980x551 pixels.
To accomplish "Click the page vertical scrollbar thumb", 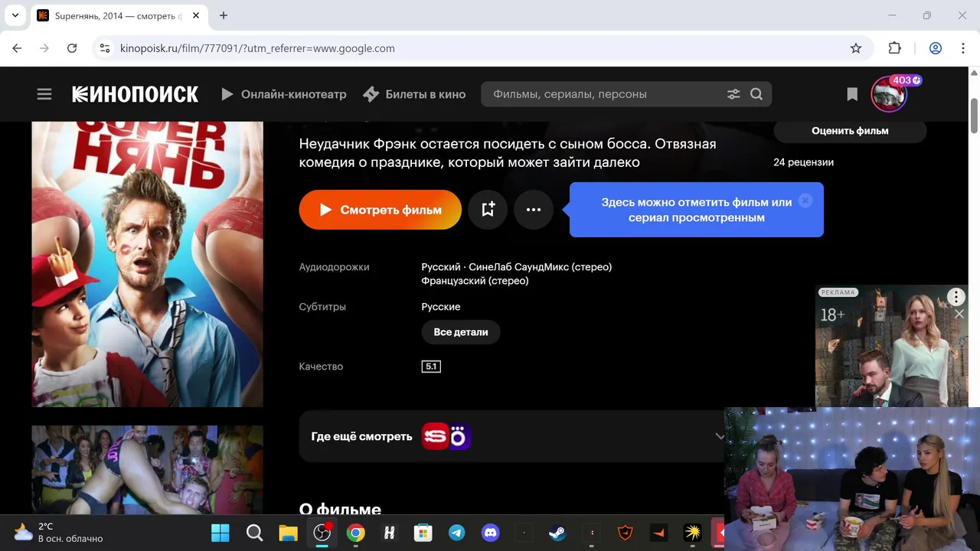I will coord(975,115).
